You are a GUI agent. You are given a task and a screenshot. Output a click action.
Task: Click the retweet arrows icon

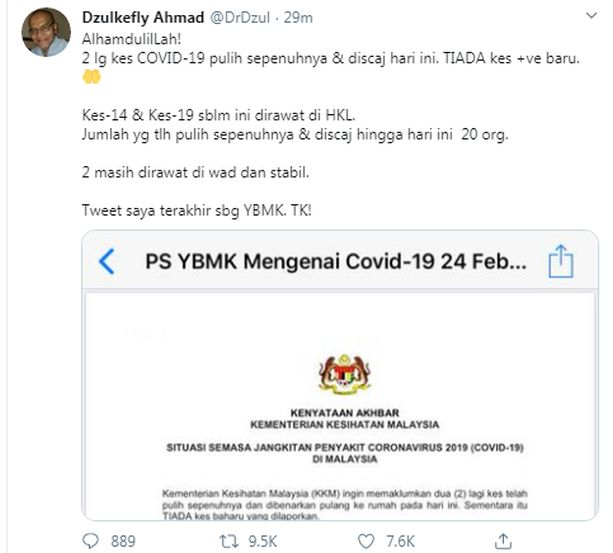229,541
